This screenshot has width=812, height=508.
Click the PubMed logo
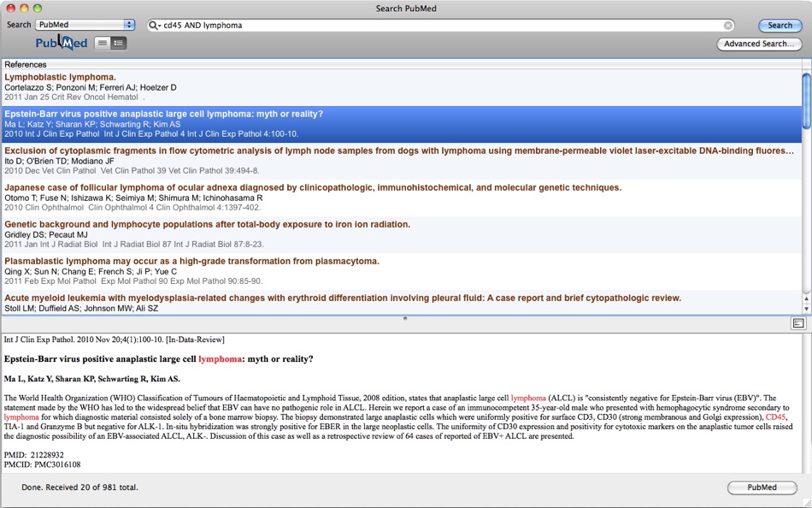62,43
